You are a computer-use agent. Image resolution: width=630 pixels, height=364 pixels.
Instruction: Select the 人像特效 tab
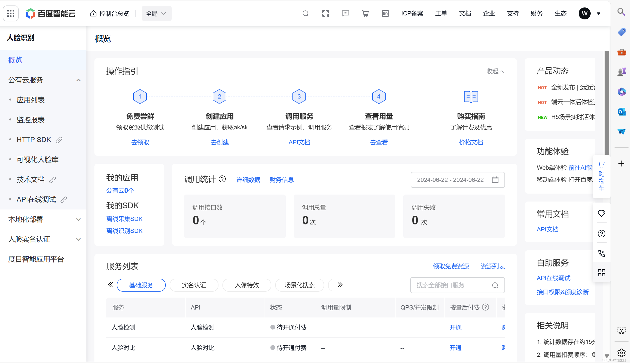pos(247,285)
